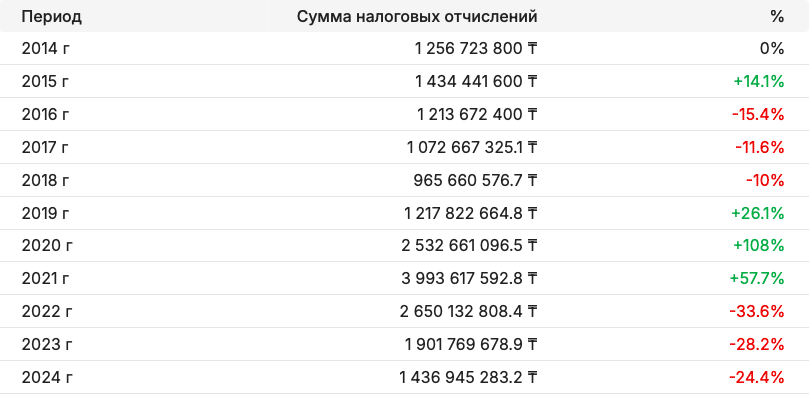Select the 2014 г row label
Image resolution: width=809 pixels, height=396 pixels.
45,48
